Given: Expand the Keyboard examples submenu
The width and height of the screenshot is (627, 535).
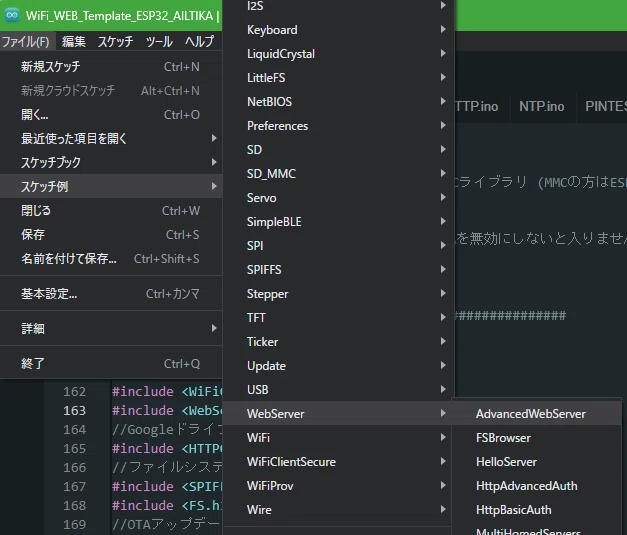Looking at the screenshot, I should (338, 30).
